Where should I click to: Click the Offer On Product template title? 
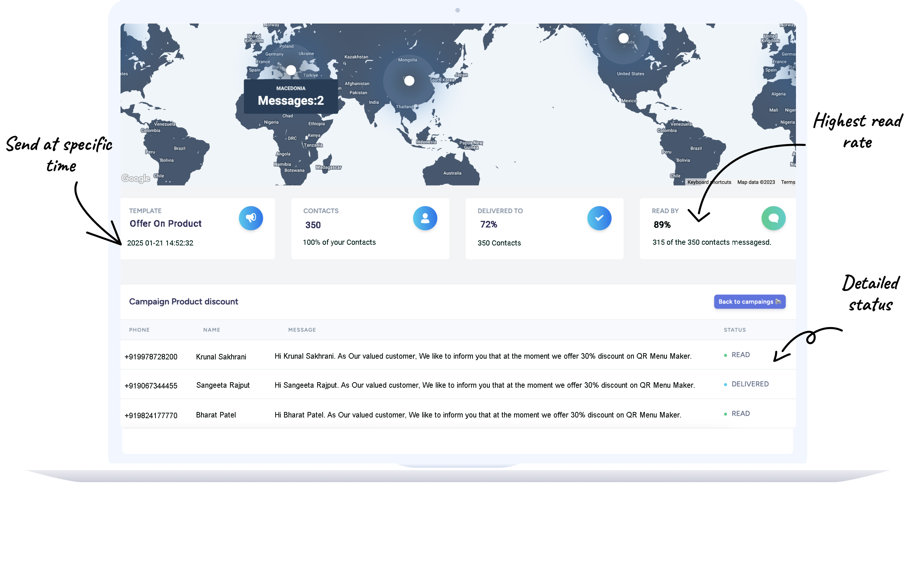point(165,223)
